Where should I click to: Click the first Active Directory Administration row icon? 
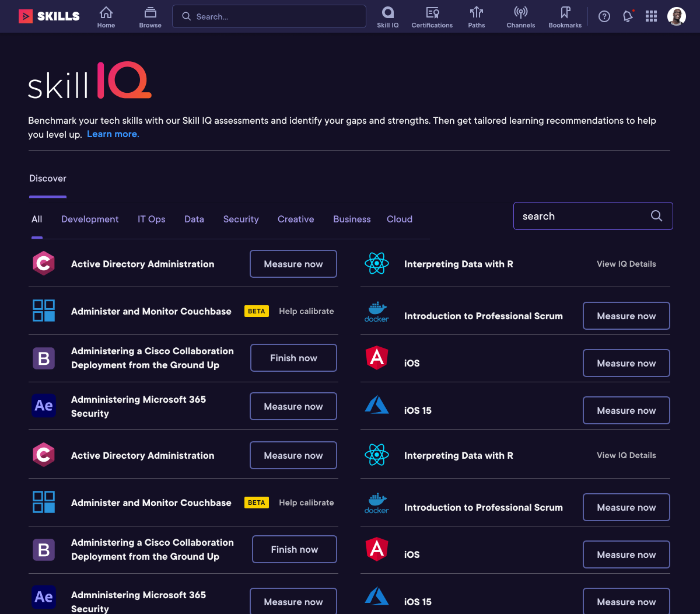point(44,264)
